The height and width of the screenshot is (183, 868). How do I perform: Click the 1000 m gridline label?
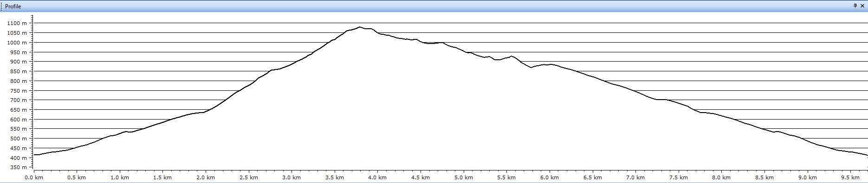click(x=17, y=43)
